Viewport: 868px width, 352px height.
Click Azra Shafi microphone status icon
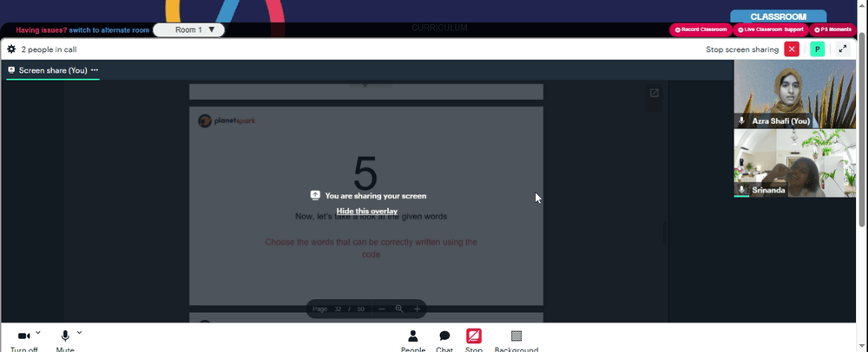[x=742, y=121]
